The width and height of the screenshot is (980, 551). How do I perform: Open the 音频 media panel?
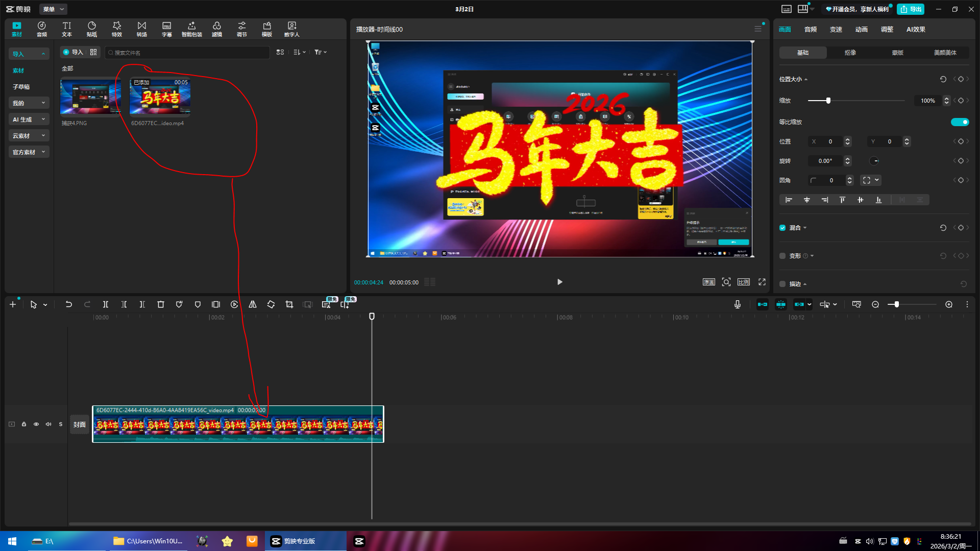41,28
